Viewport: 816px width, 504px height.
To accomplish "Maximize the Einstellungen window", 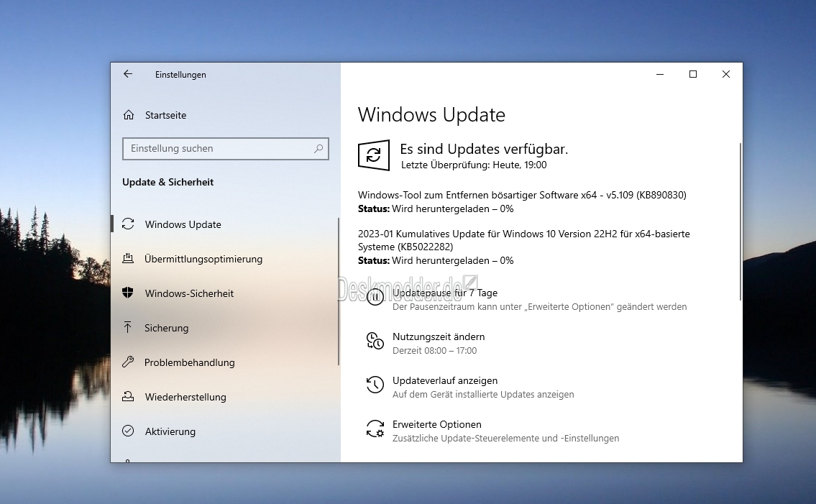I will point(692,75).
